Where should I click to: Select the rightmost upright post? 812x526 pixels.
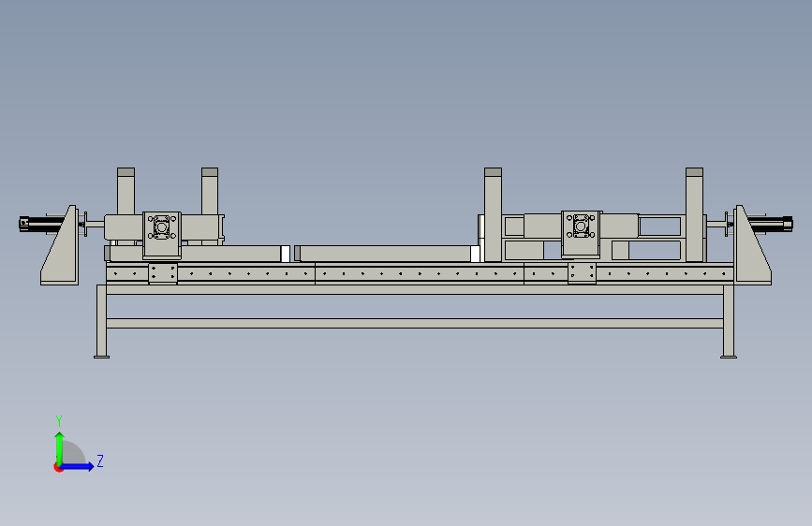694,214
